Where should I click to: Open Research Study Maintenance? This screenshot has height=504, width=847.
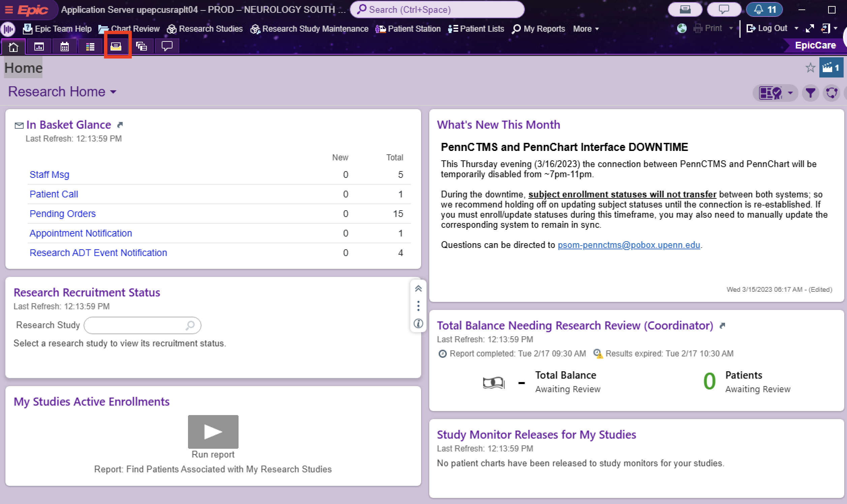[x=309, y=29]
